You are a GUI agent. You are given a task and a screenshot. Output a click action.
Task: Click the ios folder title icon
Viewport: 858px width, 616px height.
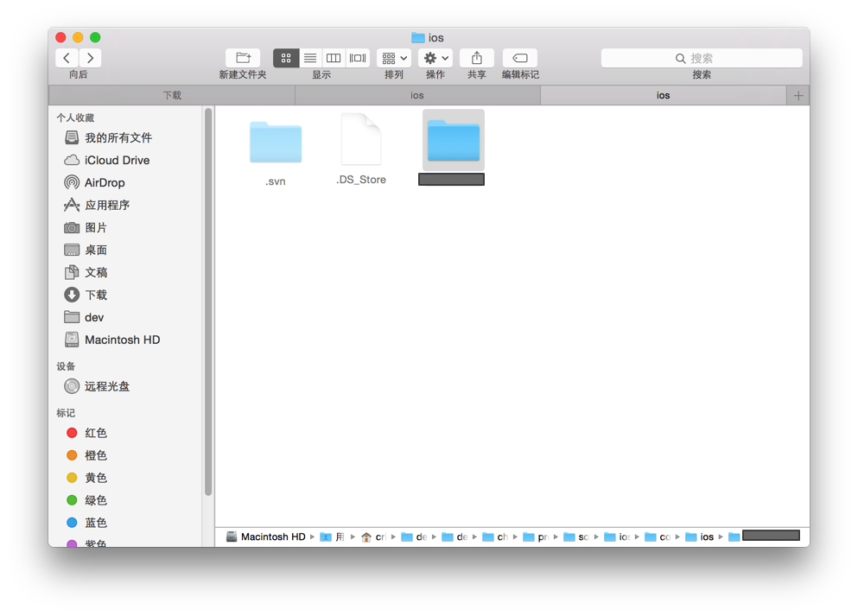[x=418, y=37]
